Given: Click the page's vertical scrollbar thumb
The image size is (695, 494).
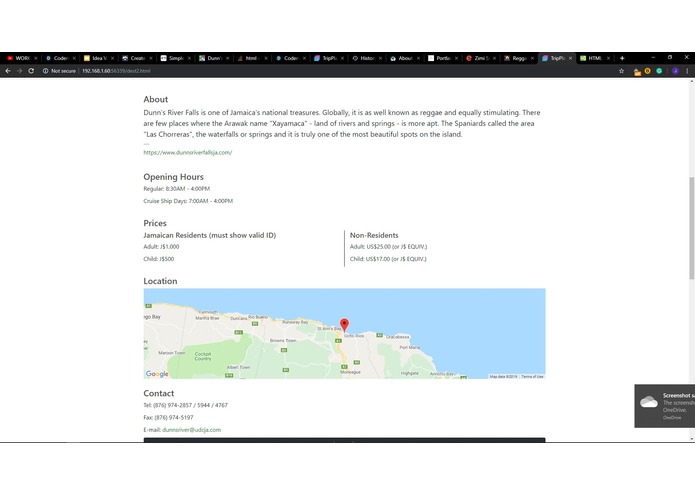Looking at the screenshot, I should (691, 228).
